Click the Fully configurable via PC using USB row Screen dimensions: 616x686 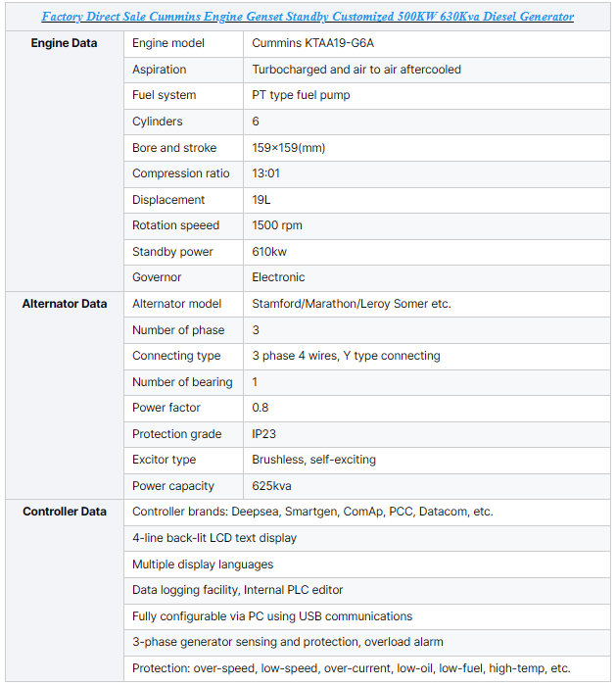pyautogui.click(x=367, y=616)
